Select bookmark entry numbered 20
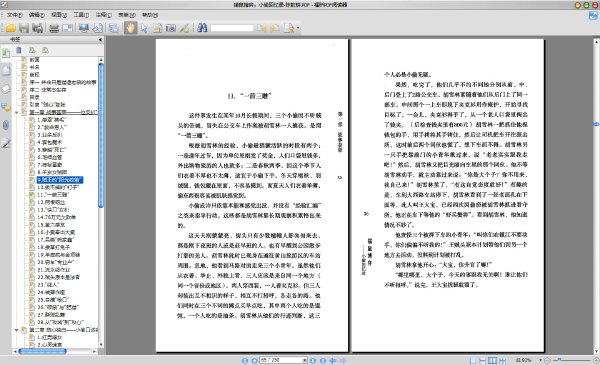This screenshot has width=600, height=365. click(55, 262)
